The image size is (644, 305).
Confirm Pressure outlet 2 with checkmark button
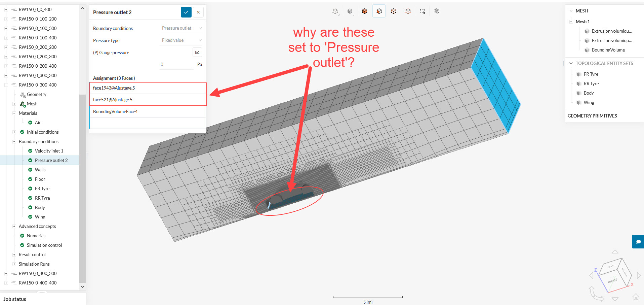(186, 12)
